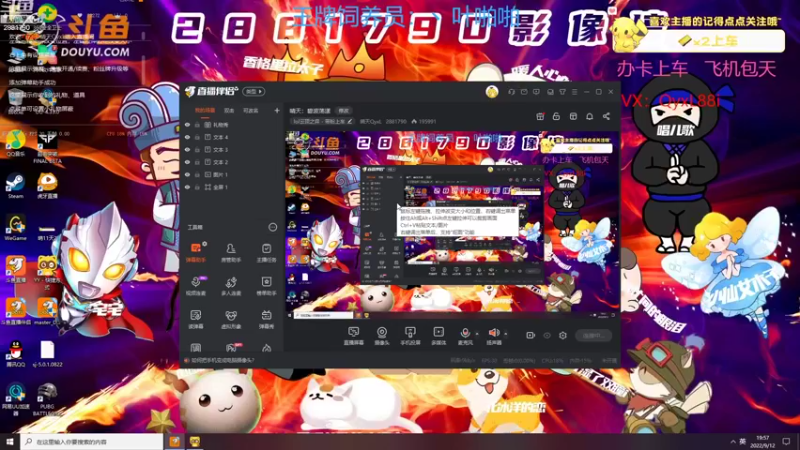Select the 文本 3 layer row
This screenshot has width=800, height=450.
232,149
